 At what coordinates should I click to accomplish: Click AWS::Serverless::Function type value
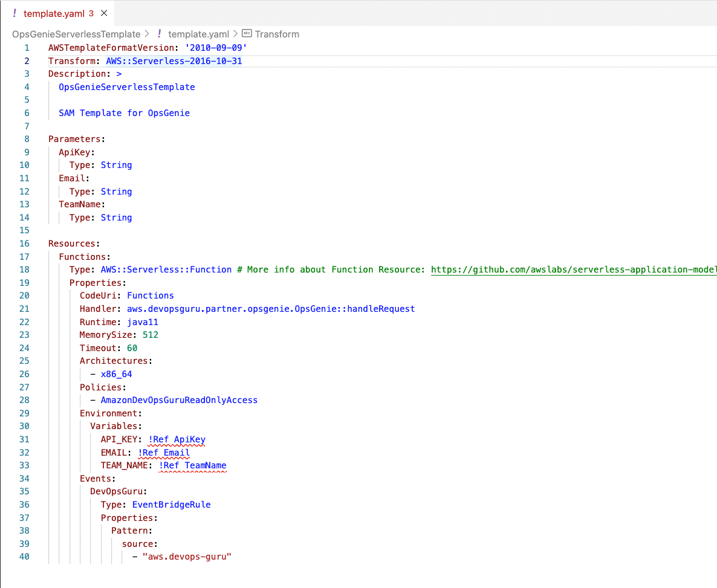click(x=166, y=270)
